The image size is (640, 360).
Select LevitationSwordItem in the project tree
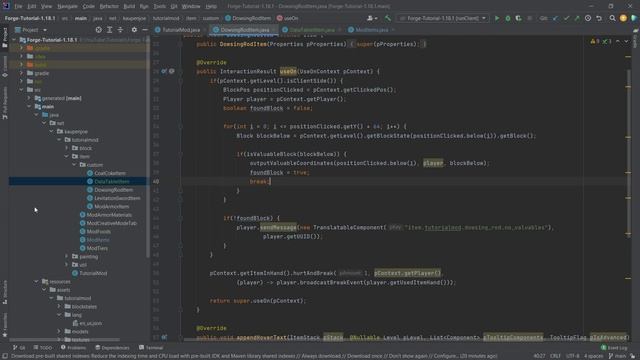[117, 198]
